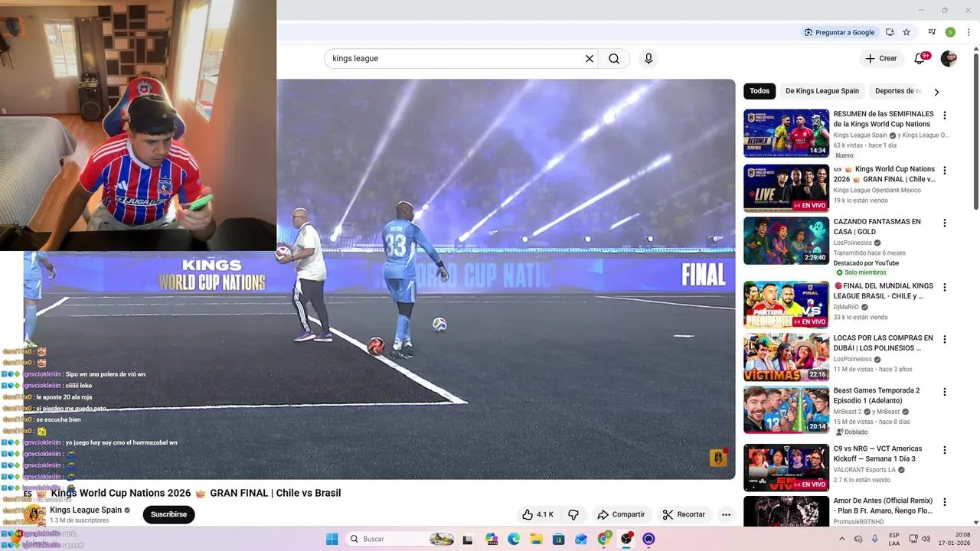Image resolution: width=980 pixels, height=551 pixels.
Task: Open Copilot M365 app in taskbar
Action: click(492, 539)
